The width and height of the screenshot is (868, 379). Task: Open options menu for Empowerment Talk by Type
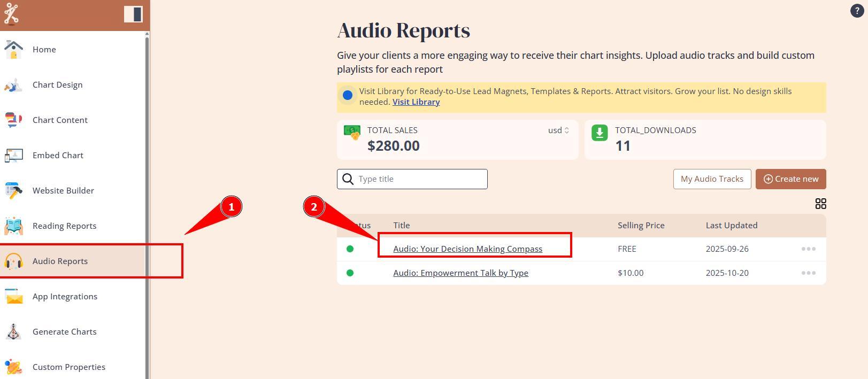[808, 273]
